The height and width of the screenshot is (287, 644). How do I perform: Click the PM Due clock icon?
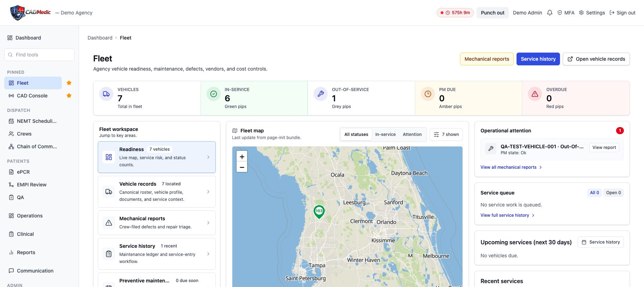tap(428, 94)
